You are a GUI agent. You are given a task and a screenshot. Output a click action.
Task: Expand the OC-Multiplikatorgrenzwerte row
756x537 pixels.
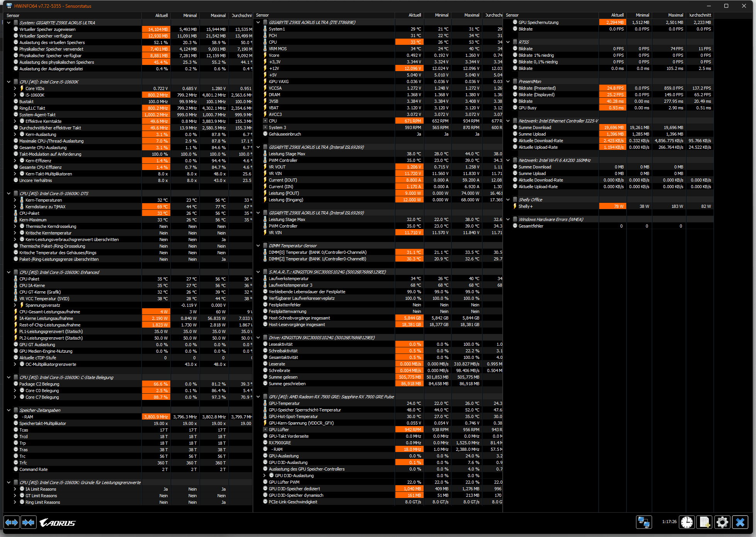(15, 364)
